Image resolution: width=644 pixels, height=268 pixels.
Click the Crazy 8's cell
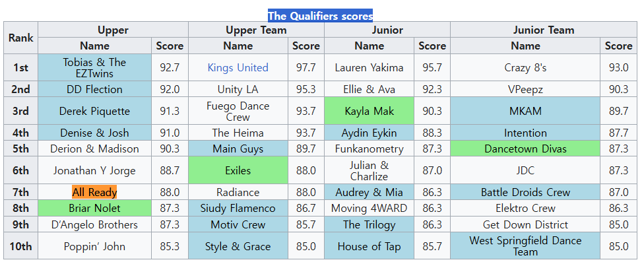[x=525, y=68]
